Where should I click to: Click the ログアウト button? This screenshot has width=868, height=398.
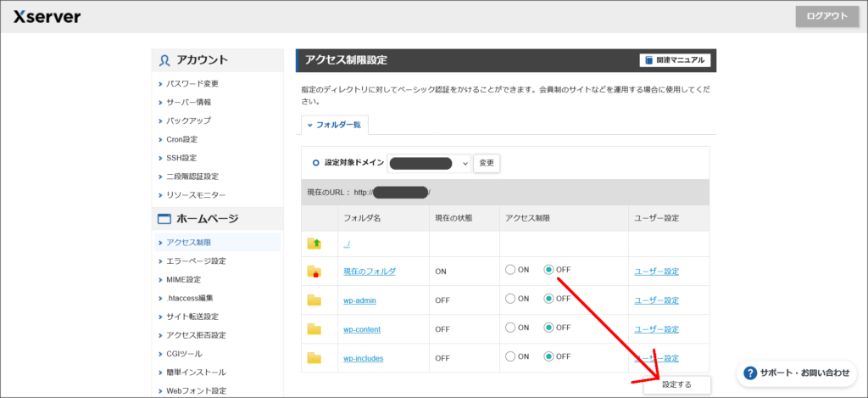827,16
